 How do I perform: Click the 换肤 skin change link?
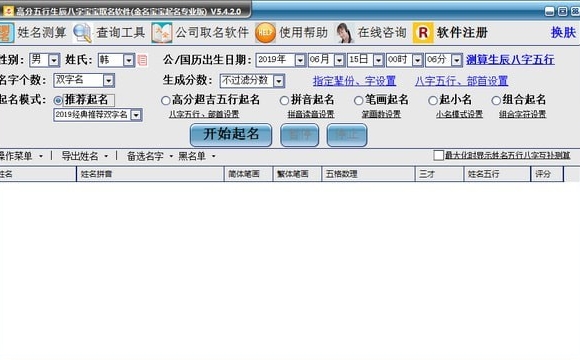pyautogui.click(x=563, y=33)
